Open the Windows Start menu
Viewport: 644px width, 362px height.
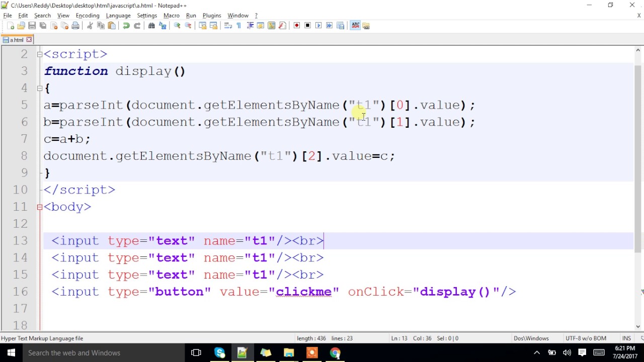pyautogui.click(x=11, y=353)
